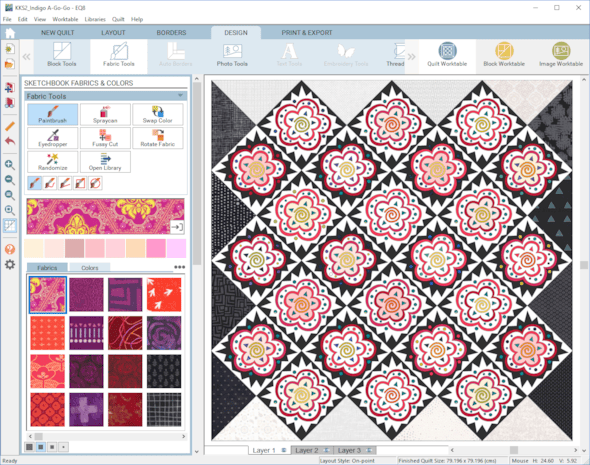The image size is (590, 465).
Task: Open the Libraries menu
Action: (95, 19)
